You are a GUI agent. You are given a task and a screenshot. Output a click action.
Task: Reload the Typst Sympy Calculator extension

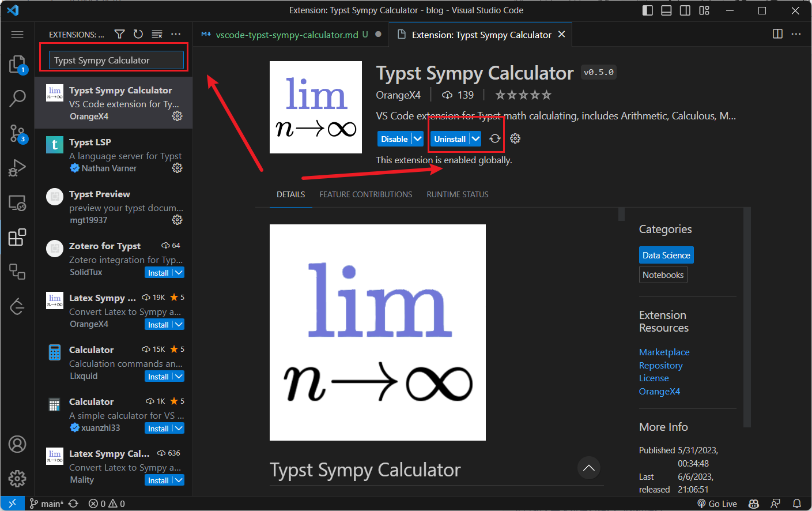(494, 138)
